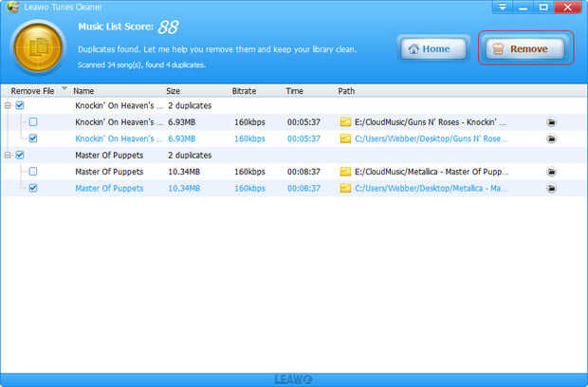Select the blue Master Of Puppets song name

tap(109, 188)
